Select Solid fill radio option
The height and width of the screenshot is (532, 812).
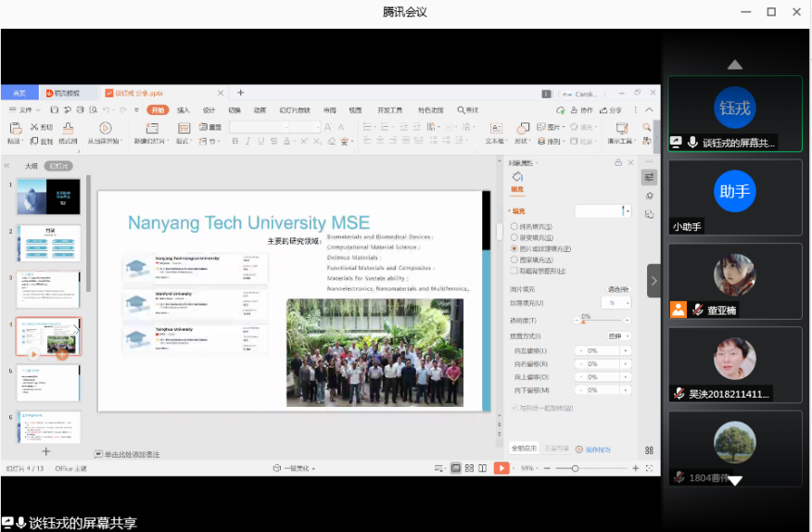pos(514,226)
